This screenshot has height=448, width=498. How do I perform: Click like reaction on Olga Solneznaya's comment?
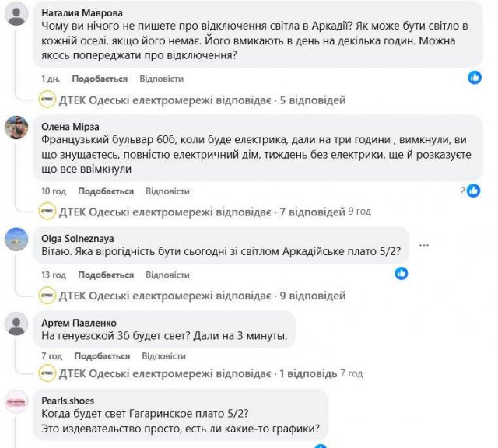(402, 273)
